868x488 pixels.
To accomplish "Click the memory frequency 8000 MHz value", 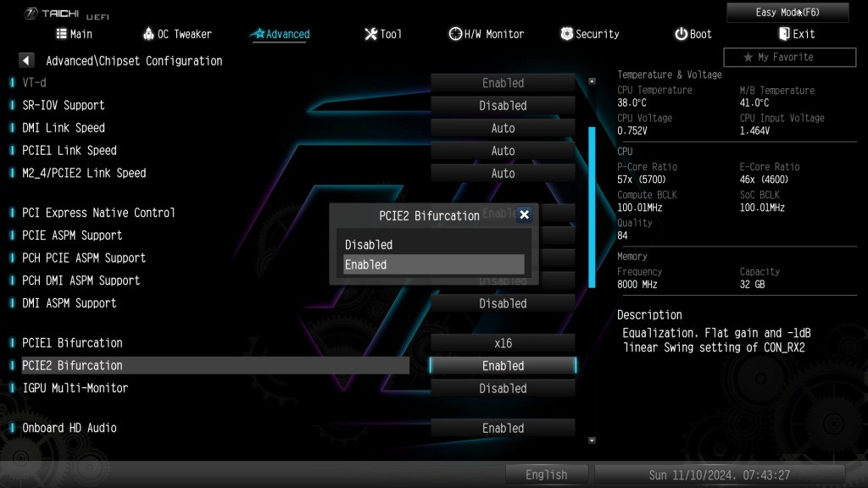I will point(637,285).
